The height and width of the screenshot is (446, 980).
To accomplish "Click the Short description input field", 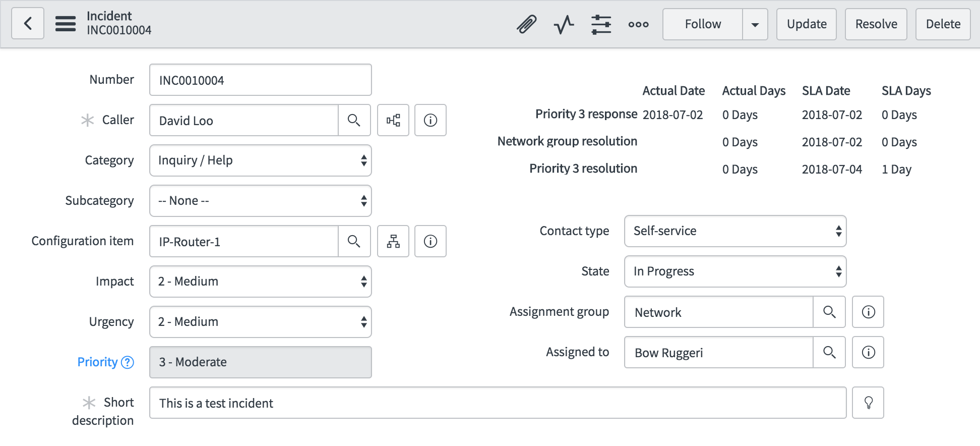I will point(498,403).
